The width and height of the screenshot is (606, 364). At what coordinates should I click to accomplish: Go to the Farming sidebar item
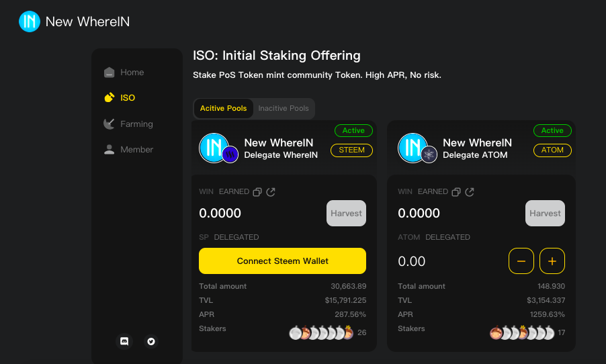point(128,124)
